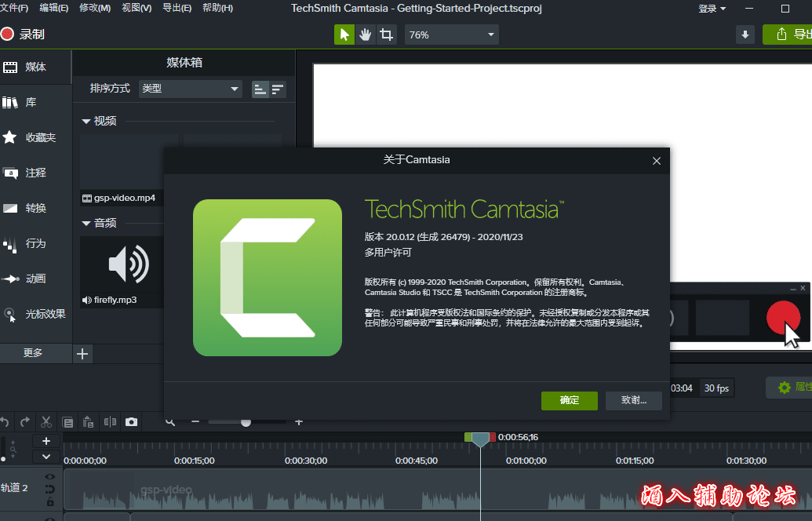Image resolution: width=812 pixels, height=521 pixels.
Task: Click the timeline zoom slider handle
Action: pos(246,422)
